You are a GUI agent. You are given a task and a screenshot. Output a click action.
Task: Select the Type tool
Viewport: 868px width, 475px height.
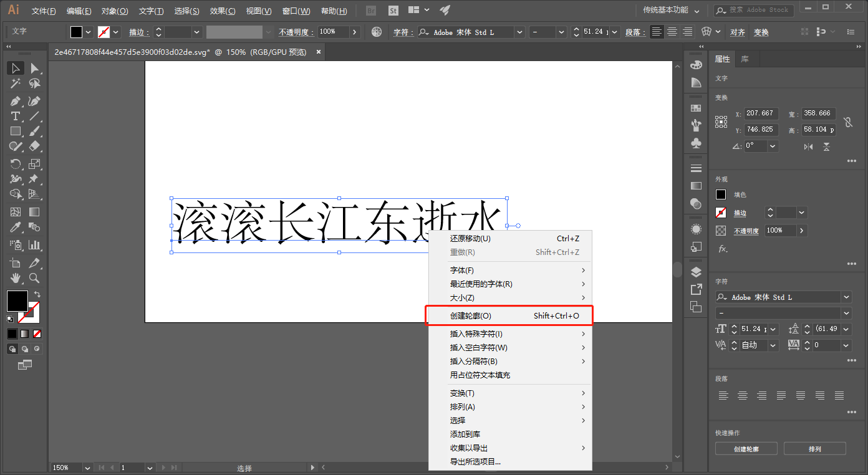click(x=16, y=117)
